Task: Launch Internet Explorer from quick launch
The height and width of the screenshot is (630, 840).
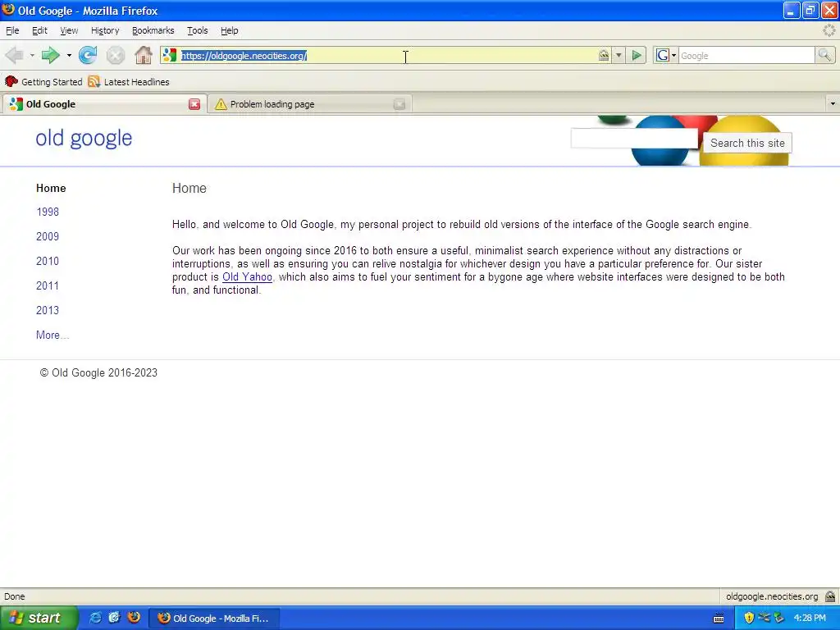Action: point(95,618)
